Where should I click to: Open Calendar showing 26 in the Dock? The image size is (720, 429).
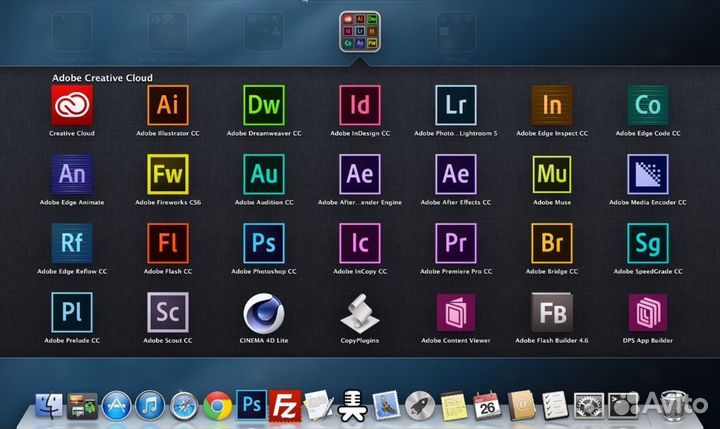[x=487, y=405]
